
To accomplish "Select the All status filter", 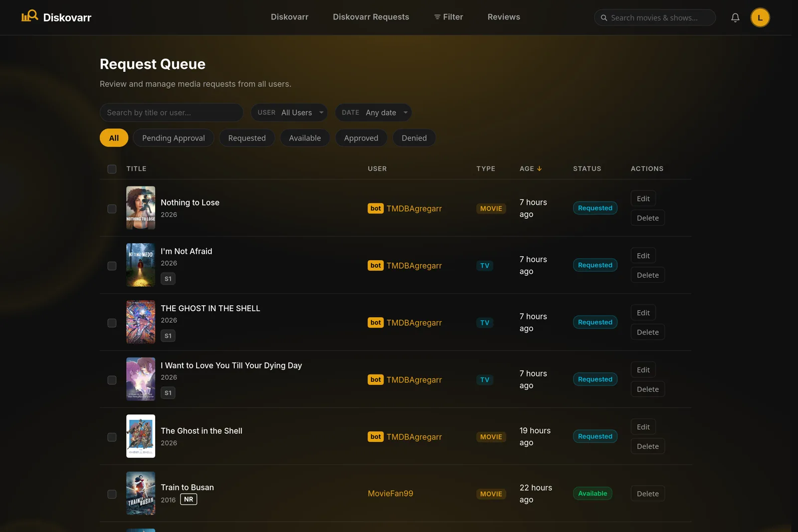I will (x=114, y=138).
